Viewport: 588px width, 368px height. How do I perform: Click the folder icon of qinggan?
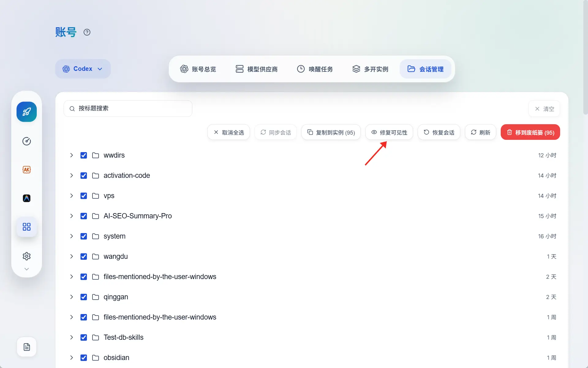coord(96,297)
